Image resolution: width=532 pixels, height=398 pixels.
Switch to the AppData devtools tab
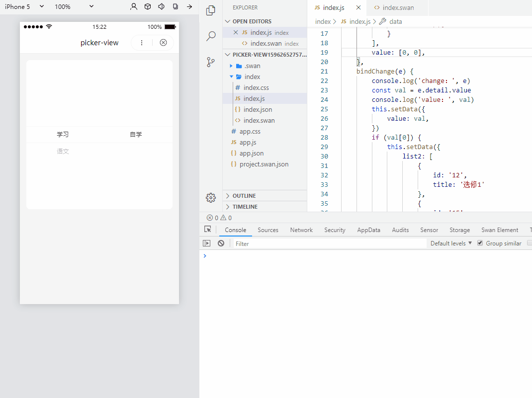coord(368,230)
